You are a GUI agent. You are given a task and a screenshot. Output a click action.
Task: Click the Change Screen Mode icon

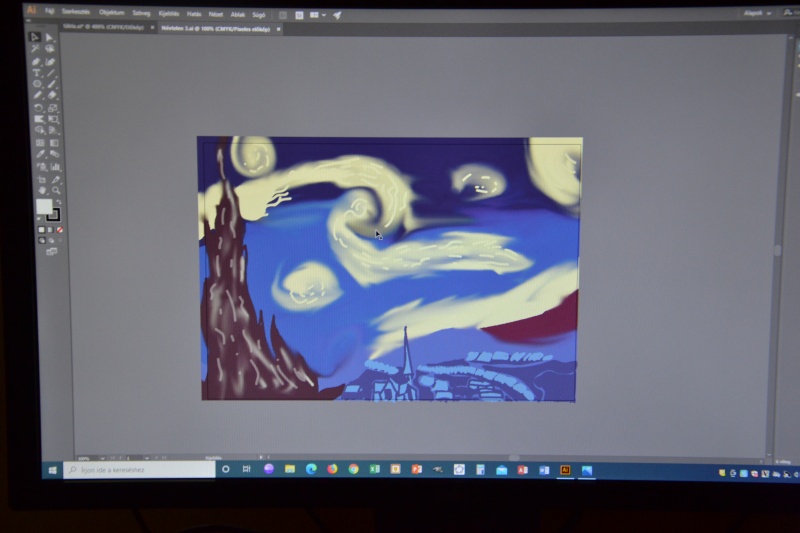(x=52, y=251)
